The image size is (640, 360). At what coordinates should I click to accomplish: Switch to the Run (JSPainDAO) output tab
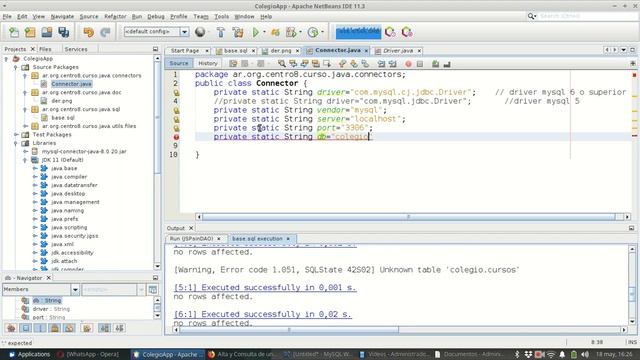pyautogui.click(x=191, y=238)
